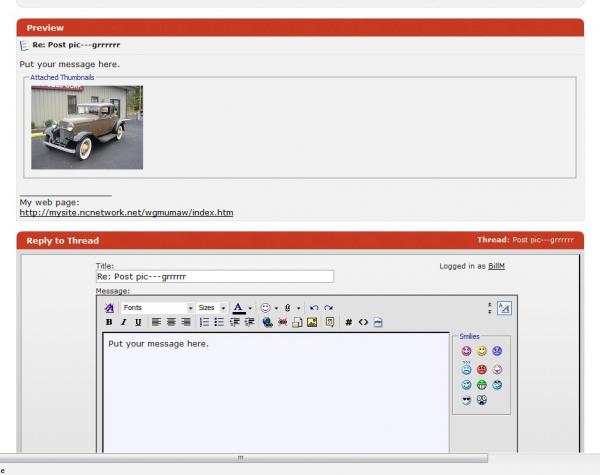
Task: Toggle Bold formatting
Action: 109,322
